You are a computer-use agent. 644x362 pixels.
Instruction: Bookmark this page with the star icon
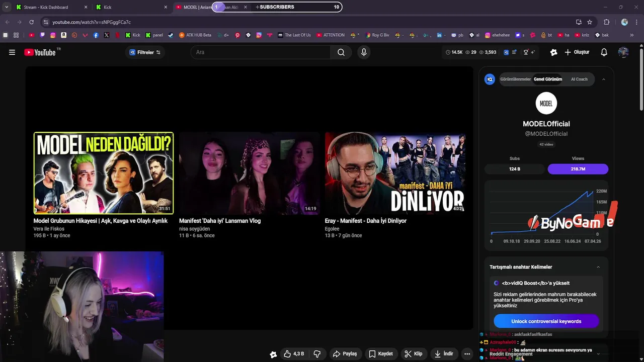pyautogui.click(x=590, y=22)
